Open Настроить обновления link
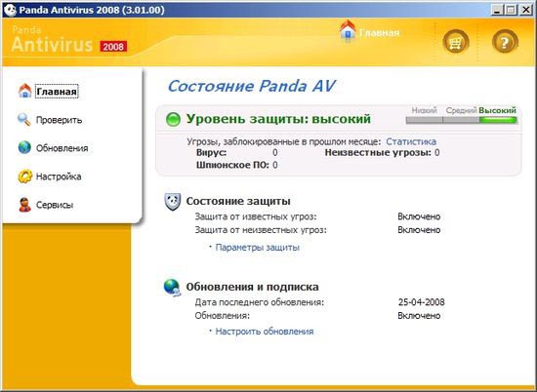 265,332
